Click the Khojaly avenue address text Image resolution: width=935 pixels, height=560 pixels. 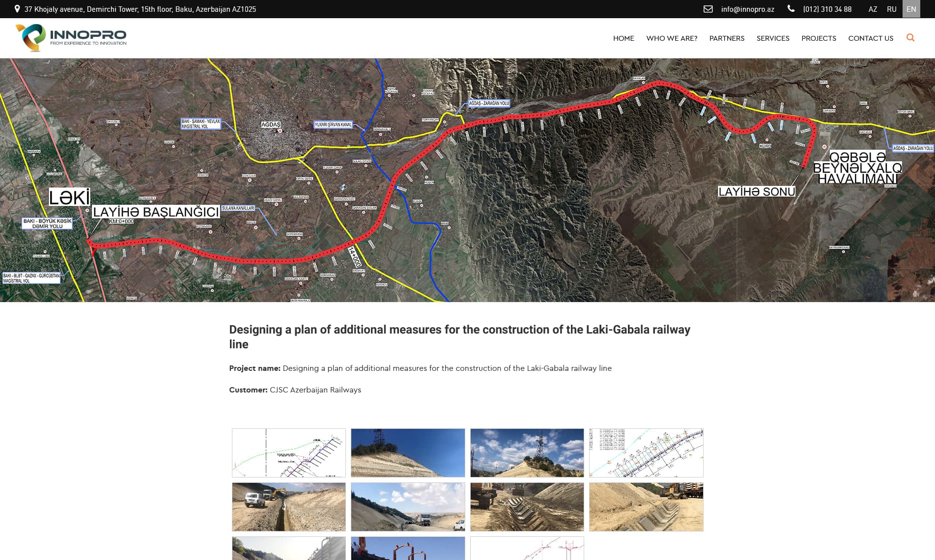tap(140, 9)
